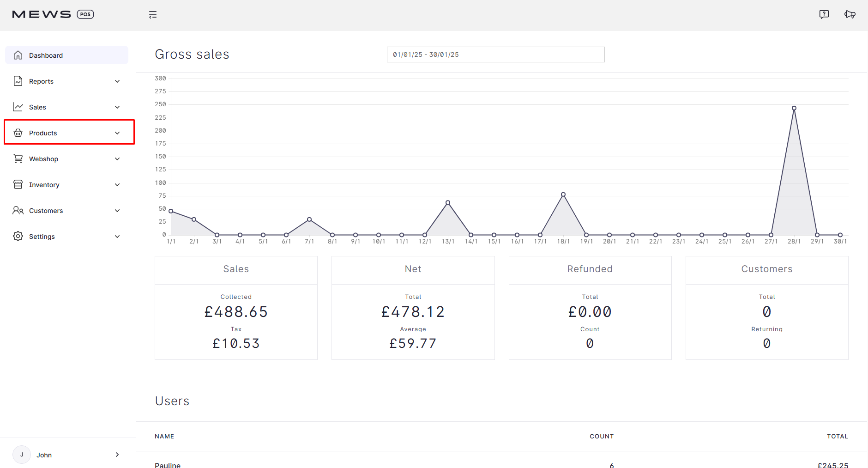868x468 pixels.
Task: Select the Dashboard home icon
Action: (18, 55)
